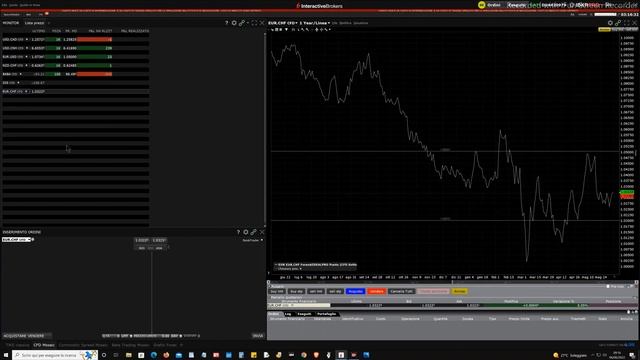Open the USD.CAD row dropdown arrow

coord(27,40)
